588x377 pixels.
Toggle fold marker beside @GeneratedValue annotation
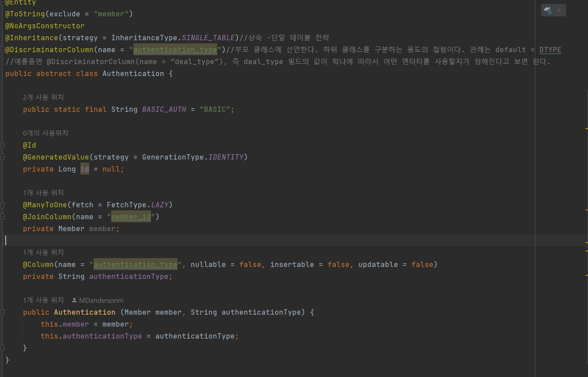pyautogui.click(x=3, y=157)
